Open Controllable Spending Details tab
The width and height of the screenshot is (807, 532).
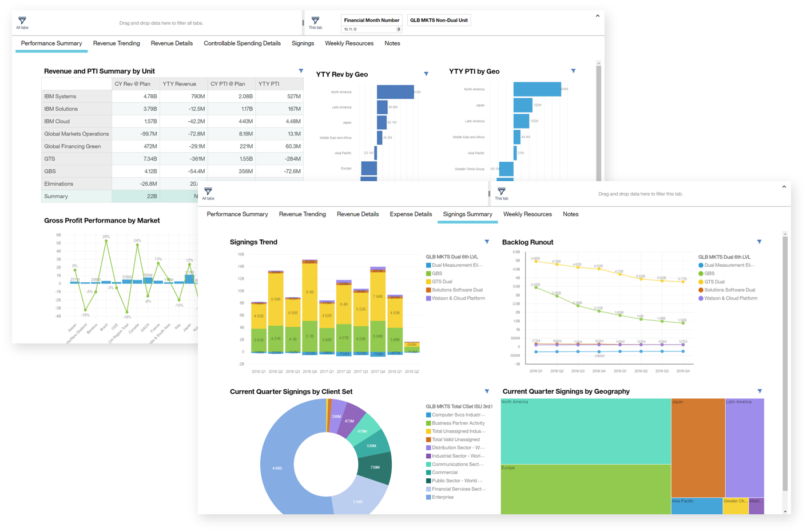pos(242,43)
